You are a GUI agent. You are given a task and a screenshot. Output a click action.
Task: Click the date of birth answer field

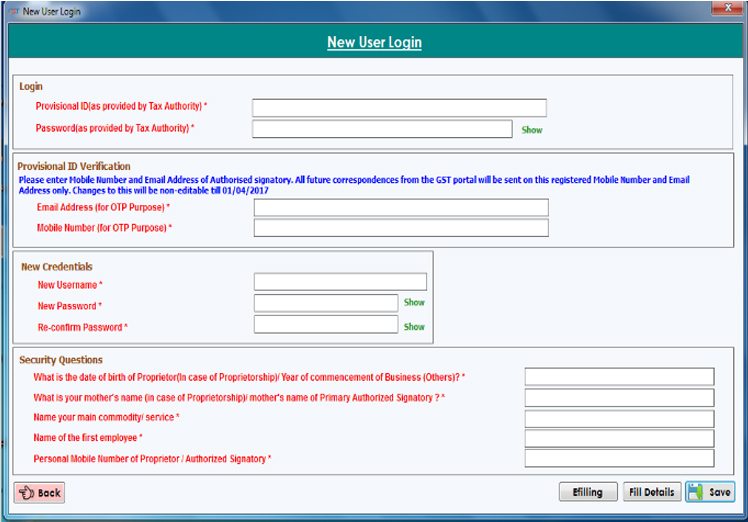point(619,376)
